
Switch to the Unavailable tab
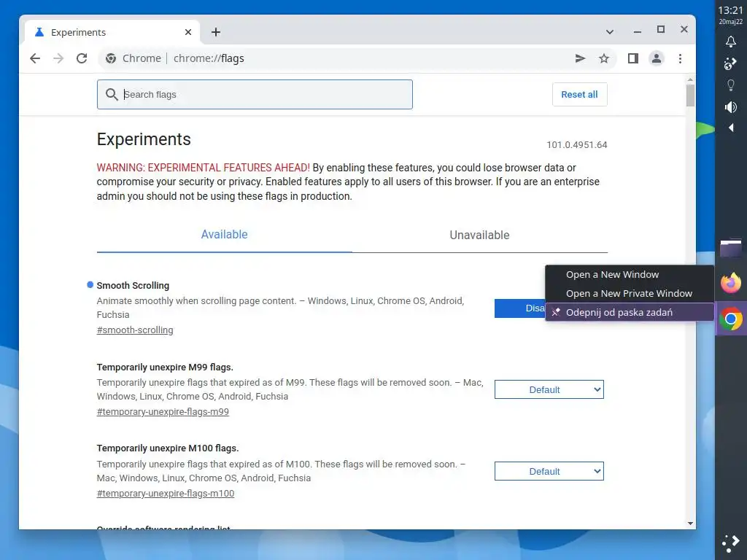coord(479,235)
